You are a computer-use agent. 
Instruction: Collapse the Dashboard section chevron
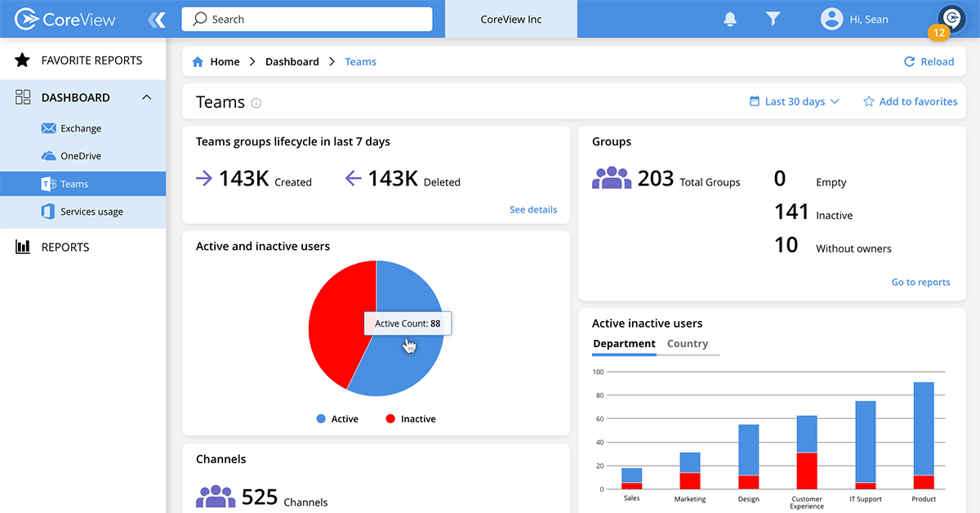(x=146, y=96)
